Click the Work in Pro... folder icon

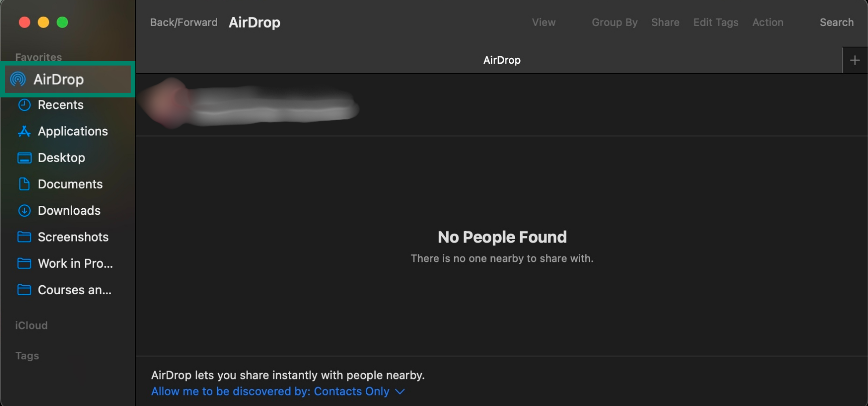(24, 263)
